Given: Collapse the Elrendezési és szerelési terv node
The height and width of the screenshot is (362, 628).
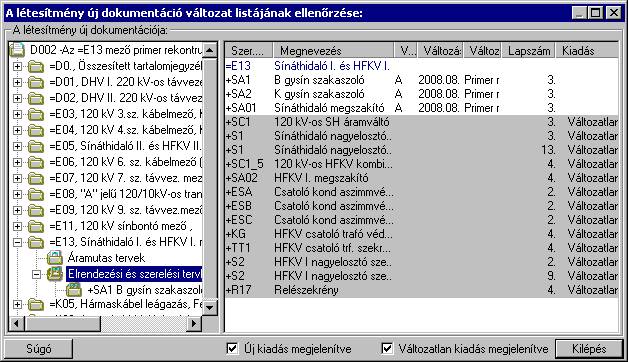Looking at the screenshot, I should coord(36,274).
